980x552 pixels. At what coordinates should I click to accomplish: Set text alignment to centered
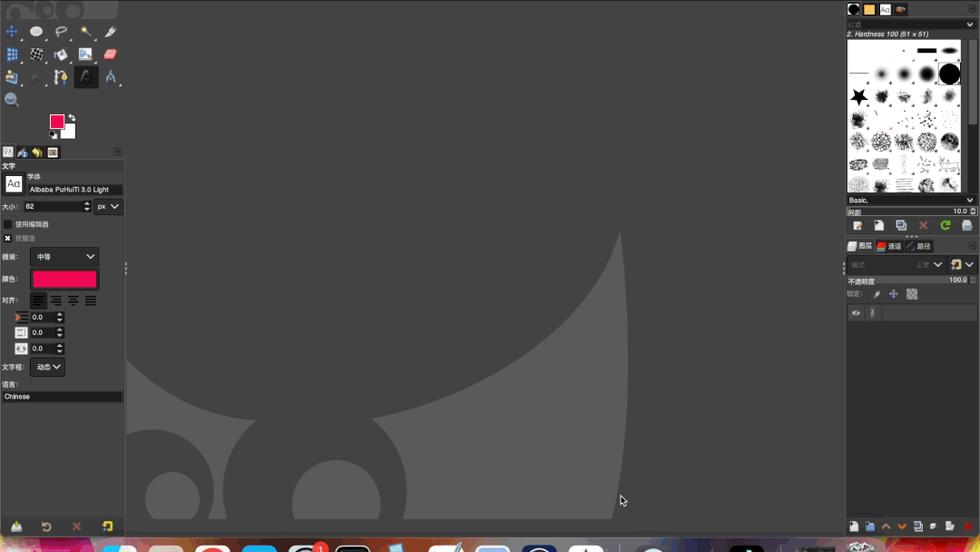pyautogui.click(x=73, y=301)
